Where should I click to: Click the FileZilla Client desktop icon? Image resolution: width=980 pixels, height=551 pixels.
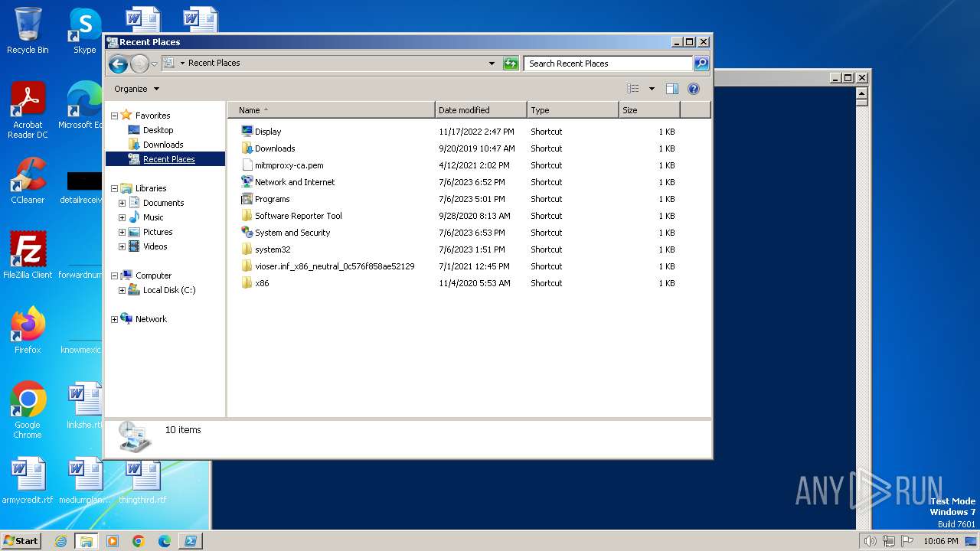tap(28, 256)
